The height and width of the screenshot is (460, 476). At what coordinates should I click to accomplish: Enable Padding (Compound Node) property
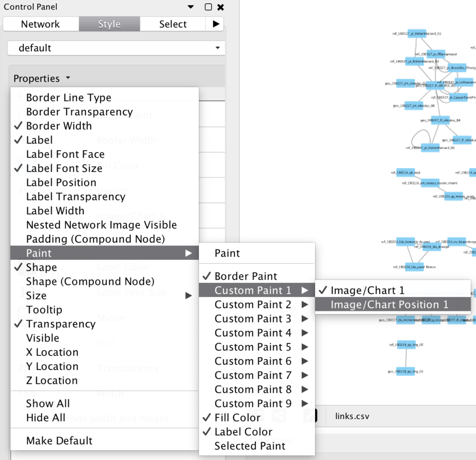click(105, 239)
